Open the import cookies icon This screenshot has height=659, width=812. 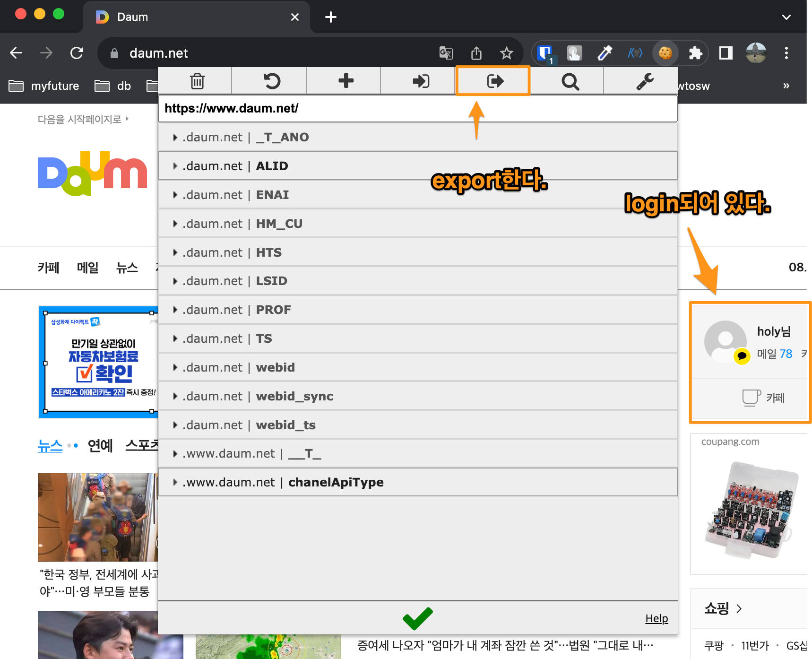pyautogui.click(x=419, y=81)
